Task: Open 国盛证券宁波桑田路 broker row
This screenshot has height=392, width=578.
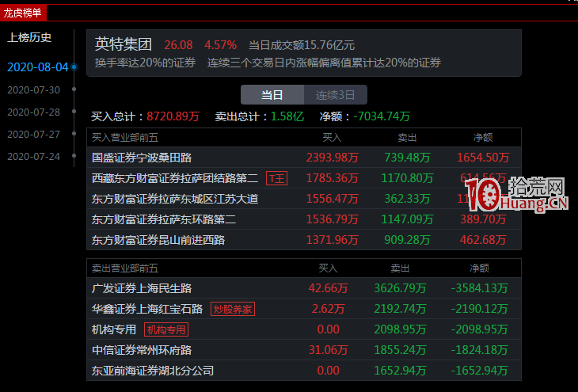Action: coord(304,158)
